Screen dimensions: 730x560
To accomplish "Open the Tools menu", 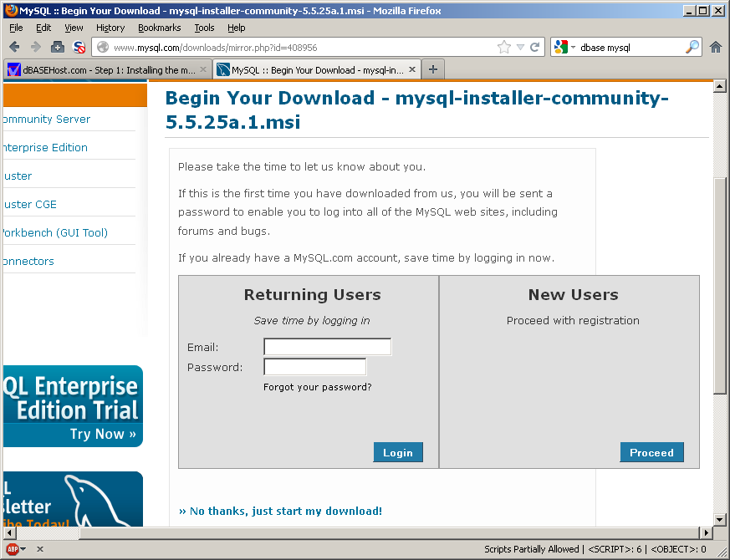I will pos(204,28).
